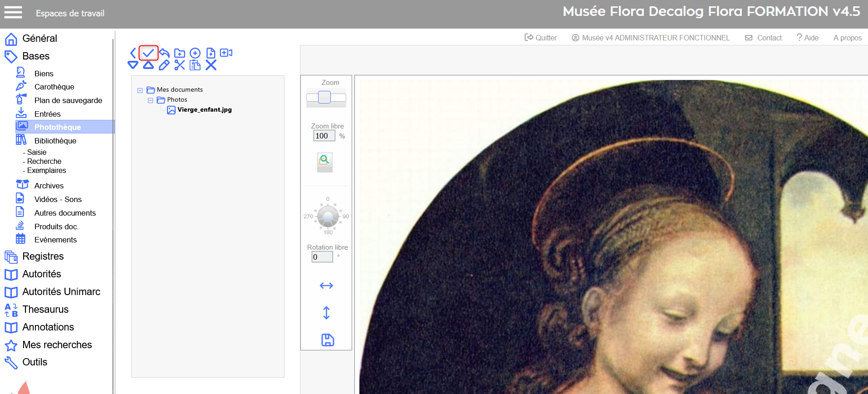
Task: Click the Zoom slider handle
Action: 324,97
